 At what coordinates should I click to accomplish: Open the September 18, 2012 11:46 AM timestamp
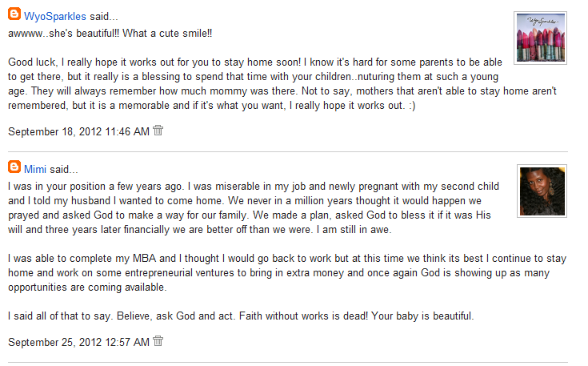click(78, 131)
